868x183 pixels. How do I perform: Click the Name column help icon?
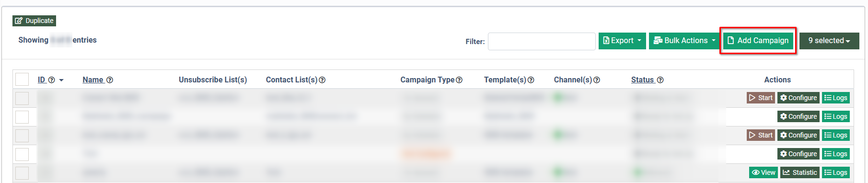click(x=110, y=80)
